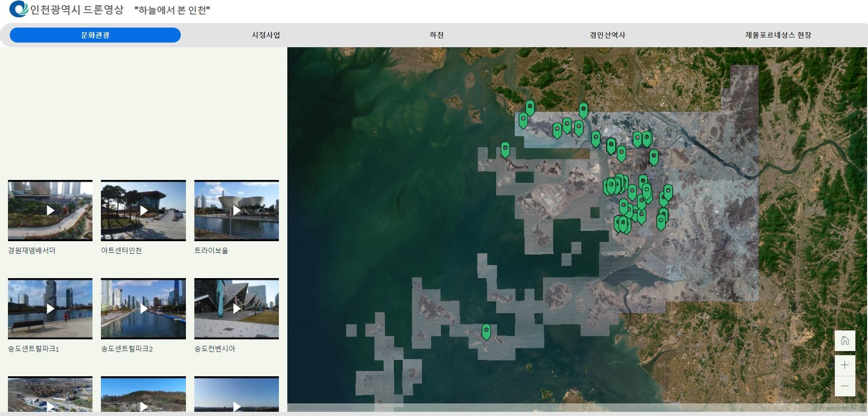Click the 송도센트럴파크1 caption text

34,349
